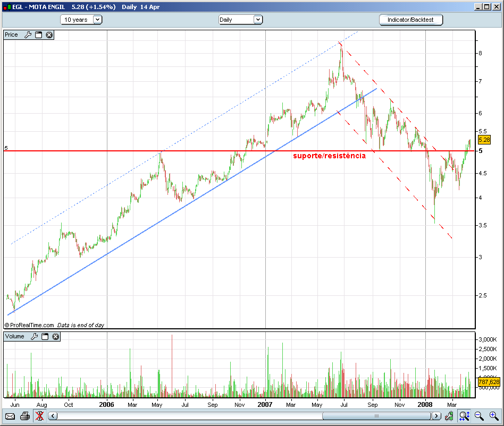The image size is (504, 426).
Task: Click the yellow 5.28 current price label
Action: coord(484,140)
